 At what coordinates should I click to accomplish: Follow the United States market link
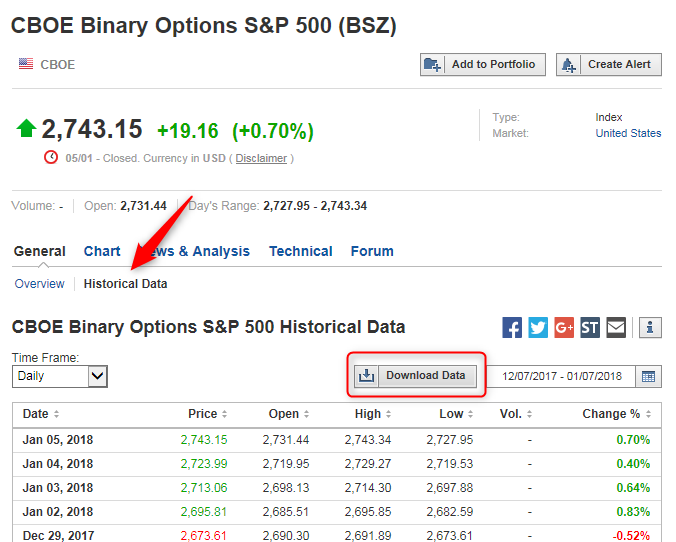[628, 133]
